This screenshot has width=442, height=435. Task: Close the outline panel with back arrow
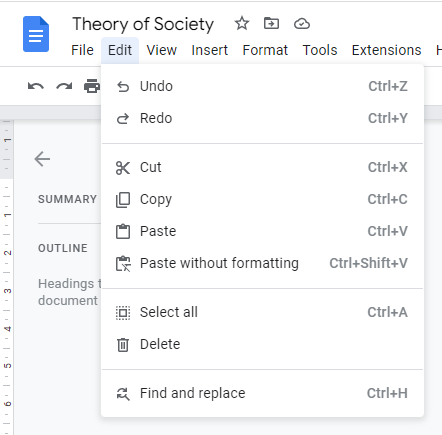click(42, 159)
